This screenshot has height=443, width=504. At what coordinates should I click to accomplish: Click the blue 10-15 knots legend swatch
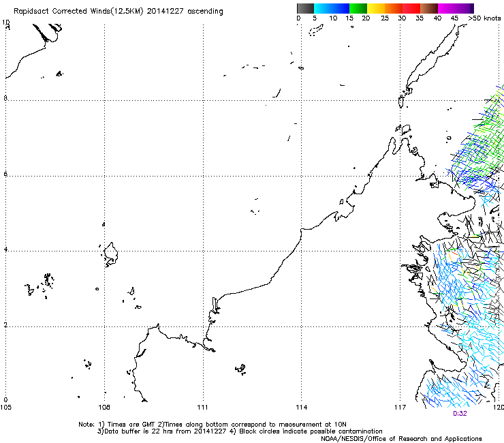click(x=341, y=8)
